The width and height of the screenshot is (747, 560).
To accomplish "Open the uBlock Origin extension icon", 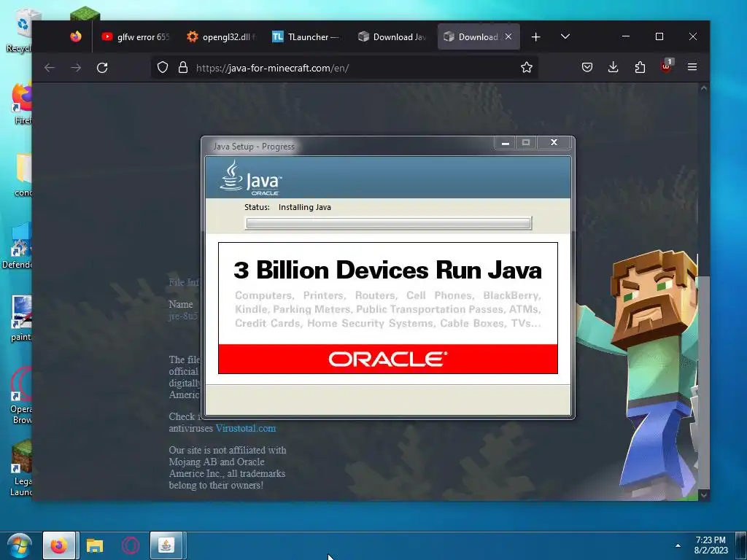I will (x=667, y=66).
